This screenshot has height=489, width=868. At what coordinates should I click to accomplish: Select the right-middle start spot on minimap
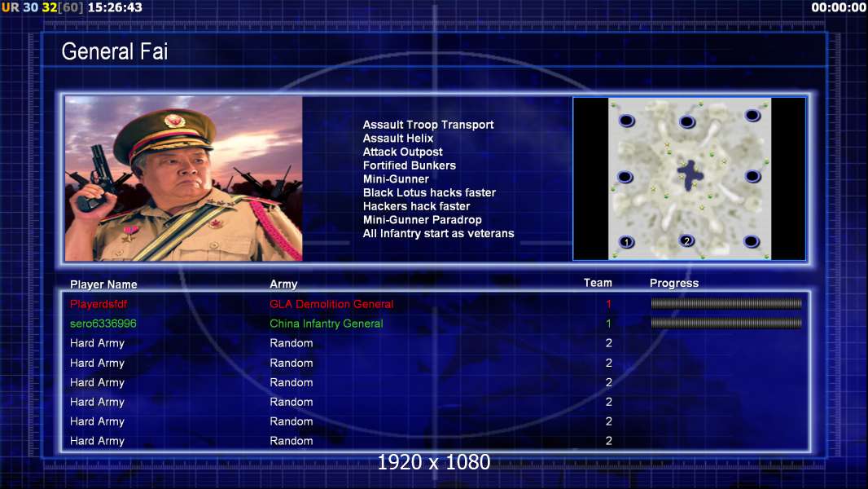tap(752, 177)
